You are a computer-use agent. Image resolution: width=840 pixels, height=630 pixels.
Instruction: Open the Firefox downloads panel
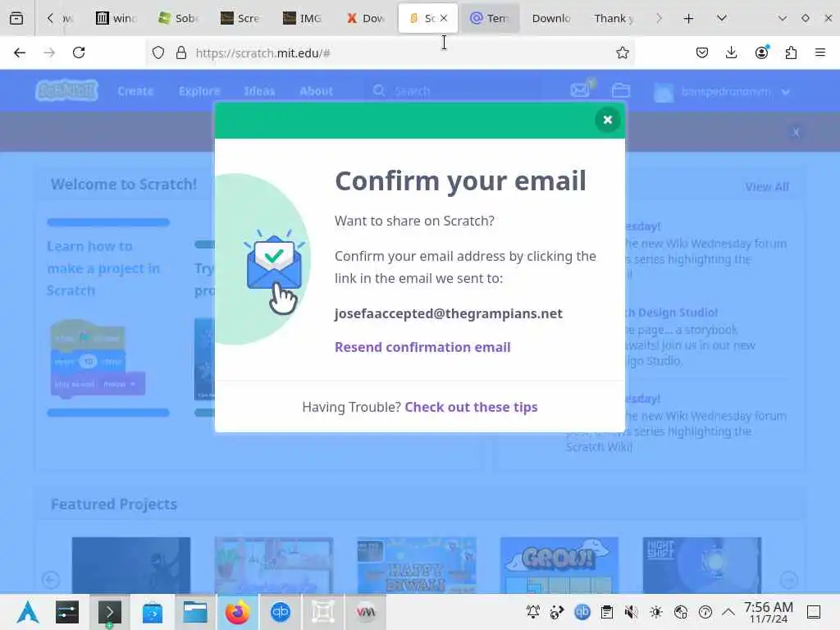pyautogui.click(x=731, y=52)
